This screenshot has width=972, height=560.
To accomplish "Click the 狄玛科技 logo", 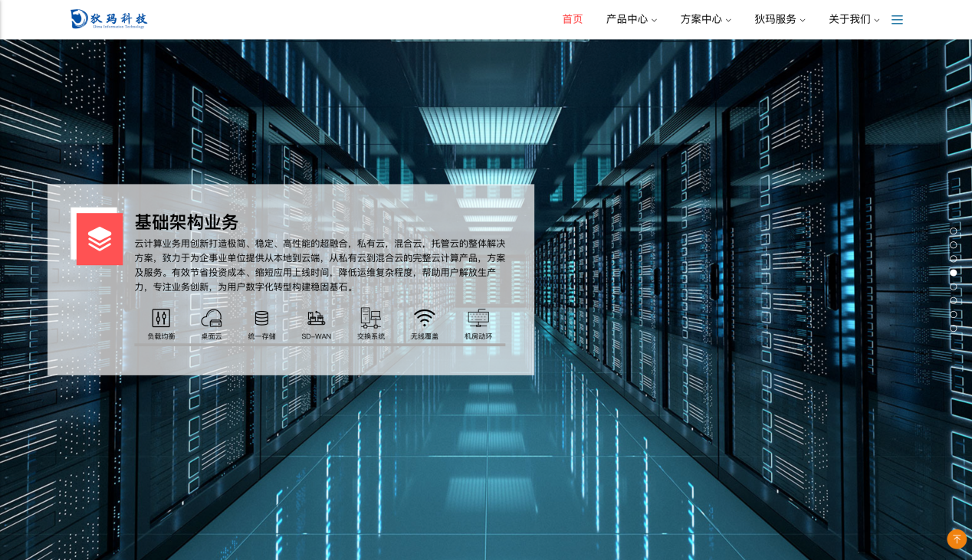I will coord(108,19).
